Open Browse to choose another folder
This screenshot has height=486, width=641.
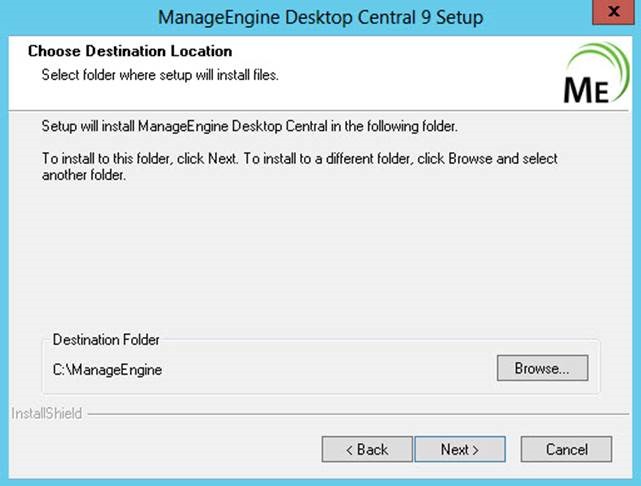(x=542, y=368)
